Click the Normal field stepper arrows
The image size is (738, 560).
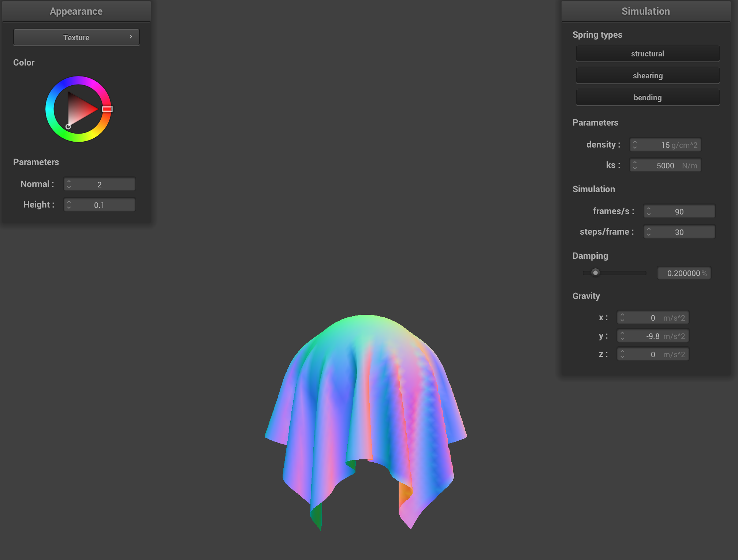[69, 184]
